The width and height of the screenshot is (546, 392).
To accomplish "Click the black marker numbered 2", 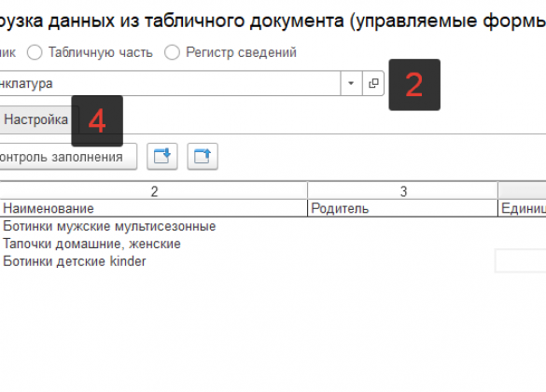I will coord(414,85).
